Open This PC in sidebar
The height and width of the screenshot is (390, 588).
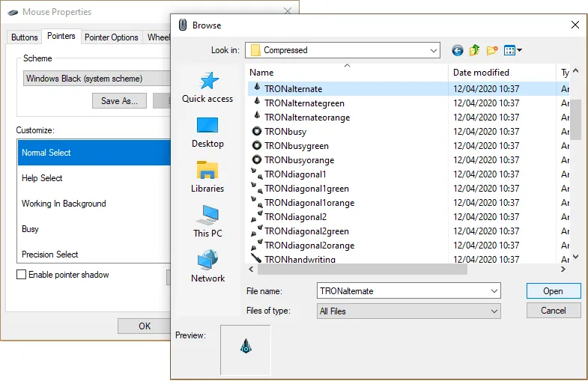[x=207, y=222]
